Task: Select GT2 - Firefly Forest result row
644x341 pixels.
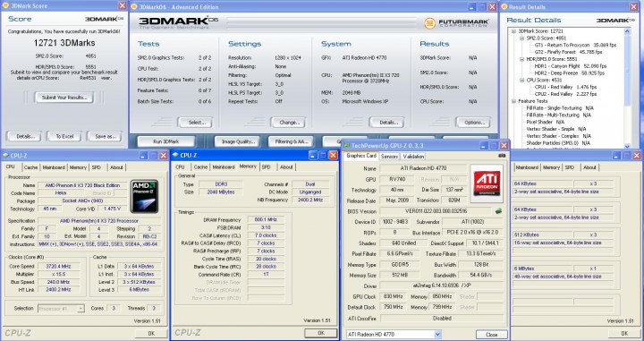Action: coord(569,52)
